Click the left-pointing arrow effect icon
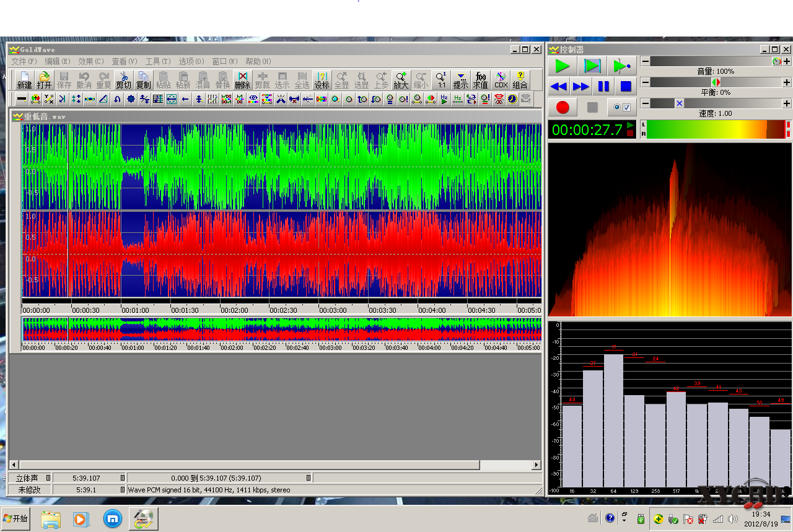This screenshot has width=793, height=532. pyautogui.click(x=185, y=98)
